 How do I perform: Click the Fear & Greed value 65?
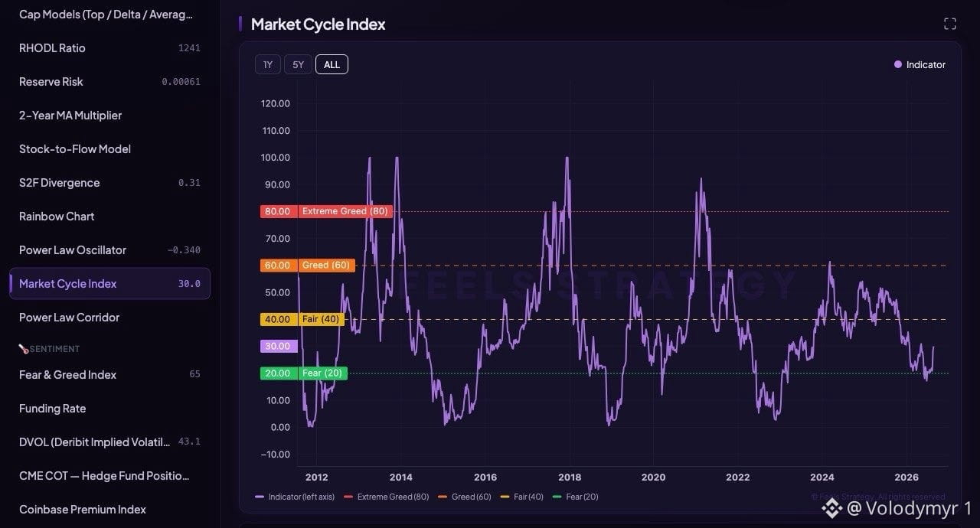(x=194, y=375)
